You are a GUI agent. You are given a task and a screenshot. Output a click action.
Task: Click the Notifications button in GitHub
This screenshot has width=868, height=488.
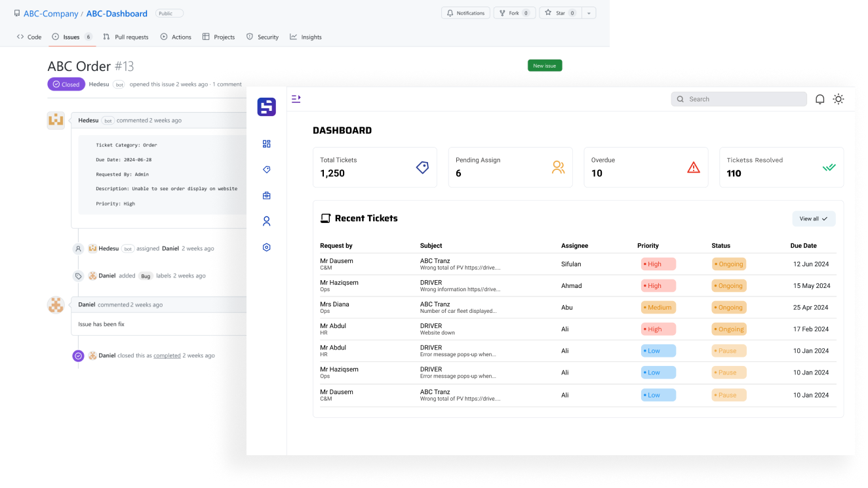click(465, 13)
